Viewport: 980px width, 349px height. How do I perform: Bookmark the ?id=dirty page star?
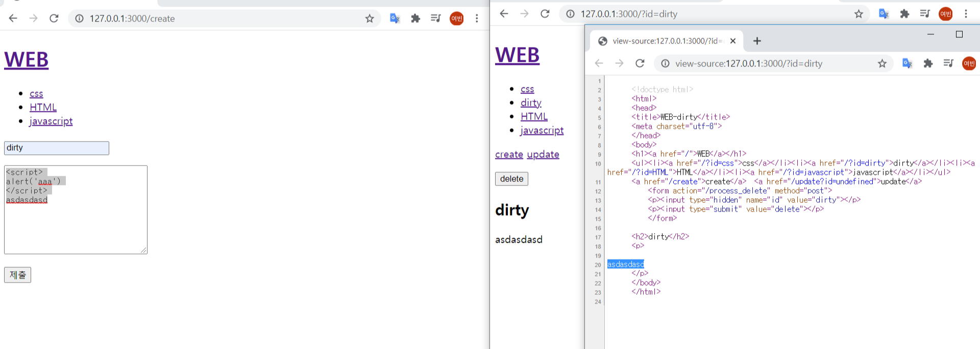pos(859,14)
